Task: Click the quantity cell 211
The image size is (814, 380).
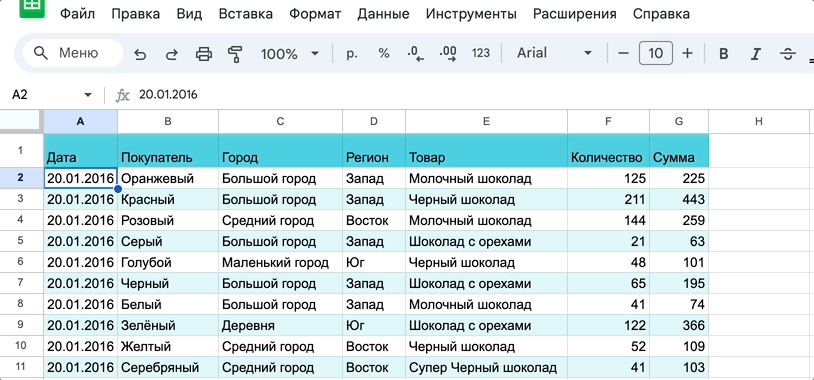Action: click(x=608, y=199)
